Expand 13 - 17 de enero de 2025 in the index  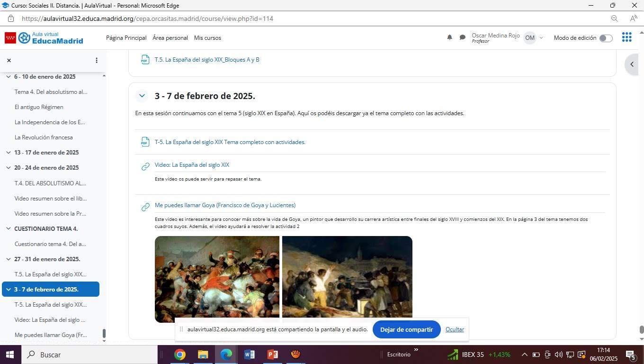(x=9, y=153)
